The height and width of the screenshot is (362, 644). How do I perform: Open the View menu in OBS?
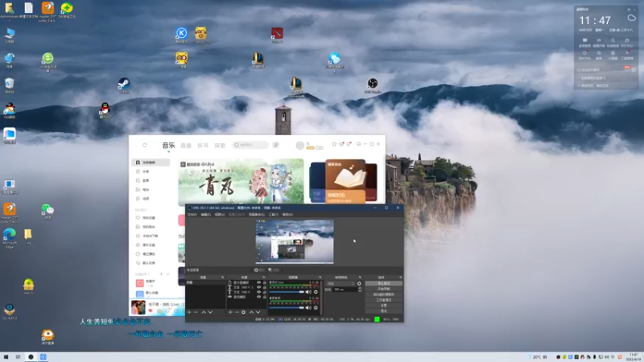click(220, 215)
